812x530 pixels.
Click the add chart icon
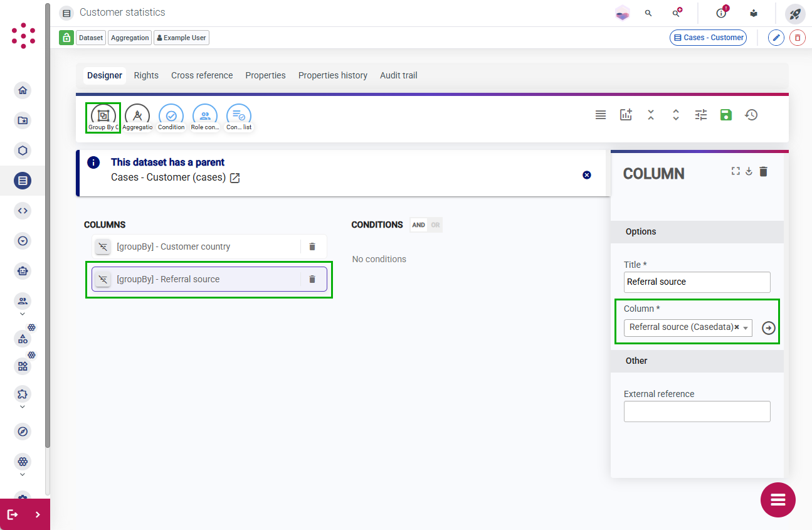pyautogui.click(x=626, y=115)
